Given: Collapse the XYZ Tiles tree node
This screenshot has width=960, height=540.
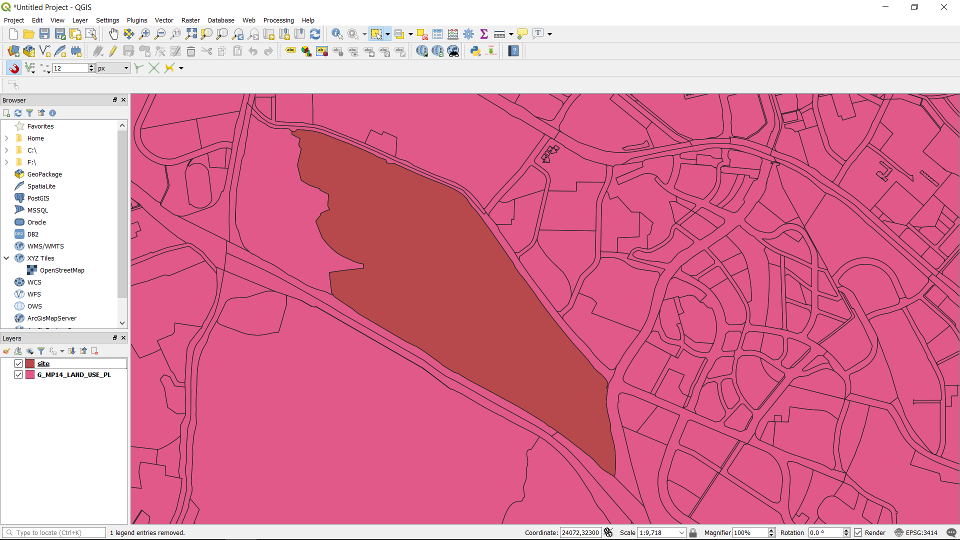Looking at the screenshot, I should 7,258.
